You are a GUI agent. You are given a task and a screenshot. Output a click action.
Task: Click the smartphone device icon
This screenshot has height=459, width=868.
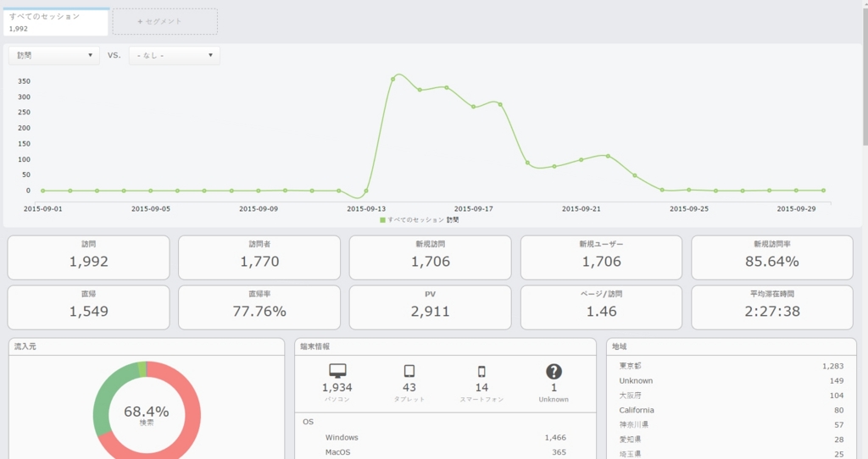[481, 372]
